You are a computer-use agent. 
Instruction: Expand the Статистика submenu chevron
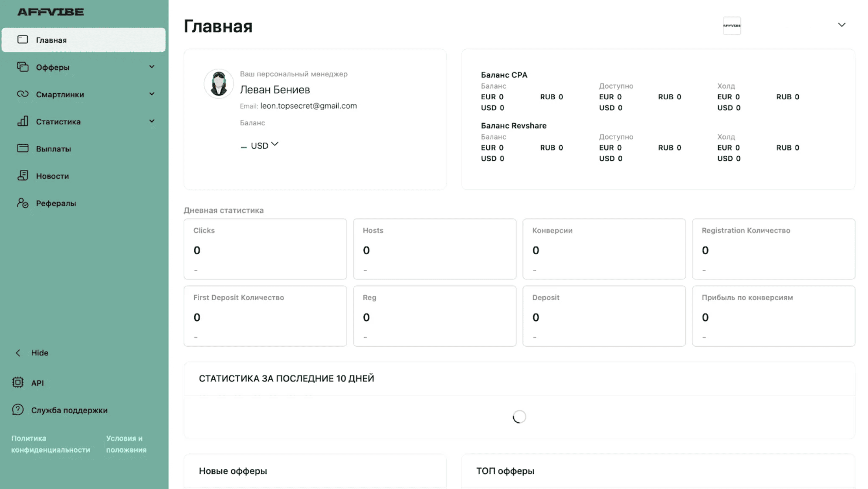(x=152, y=121)
